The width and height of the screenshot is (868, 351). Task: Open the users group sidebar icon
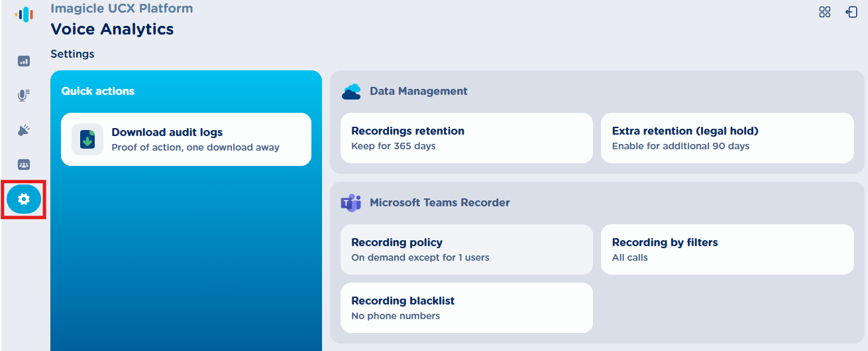tap(24, 165)
